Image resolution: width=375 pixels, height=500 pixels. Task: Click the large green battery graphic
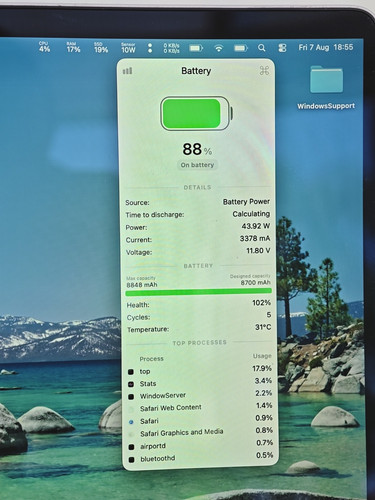(x=197, y=113)
